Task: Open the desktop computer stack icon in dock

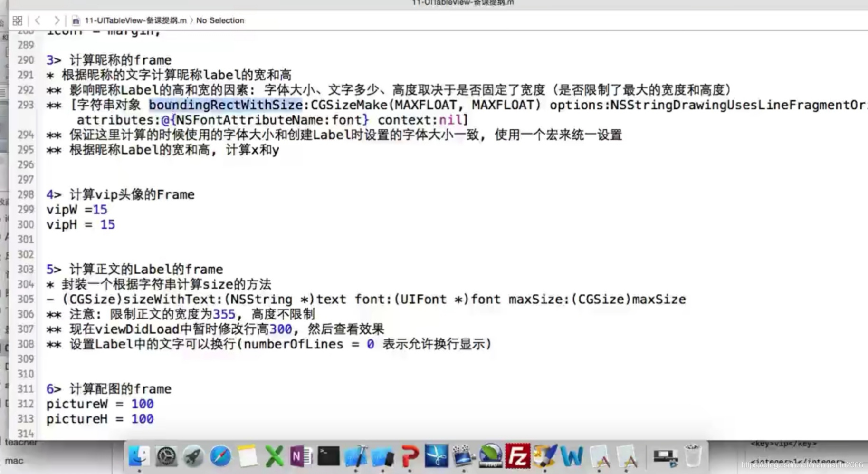Action: [x=665, y=457]
